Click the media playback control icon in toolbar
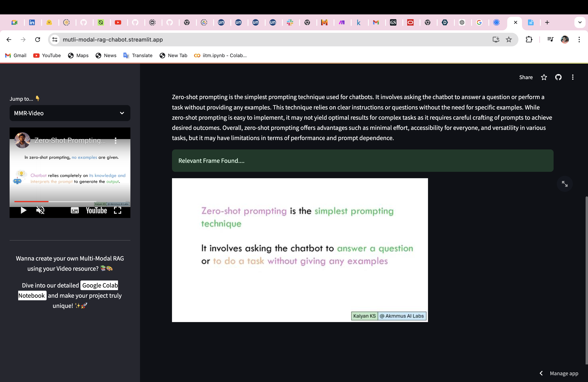Viewport: 588px width, 382px height. click(550, 40)
